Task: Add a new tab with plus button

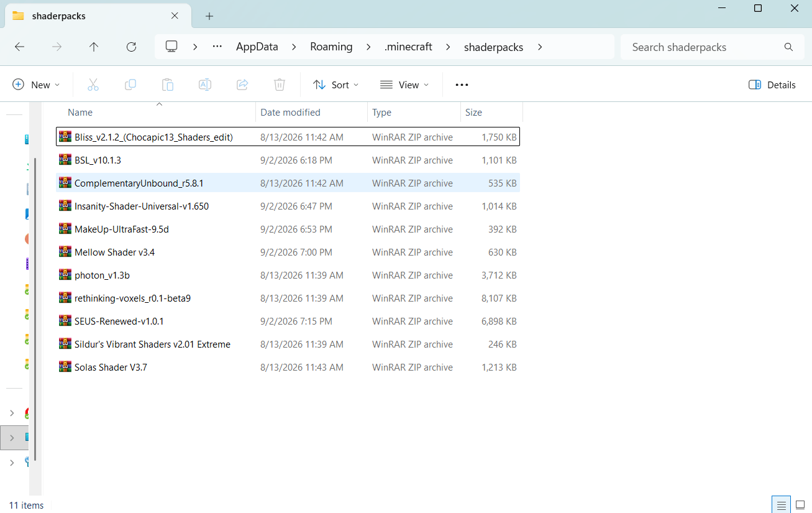Action: click(x=209, y=16)
